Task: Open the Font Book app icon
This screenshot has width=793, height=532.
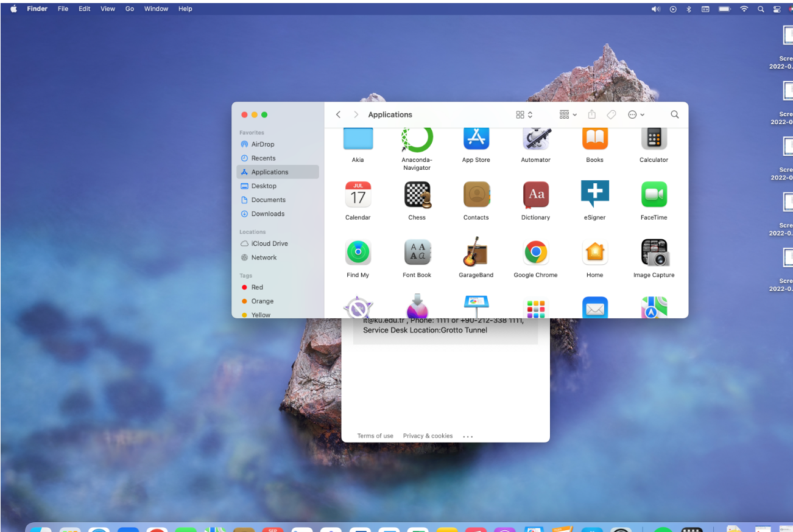Action: 417,253
